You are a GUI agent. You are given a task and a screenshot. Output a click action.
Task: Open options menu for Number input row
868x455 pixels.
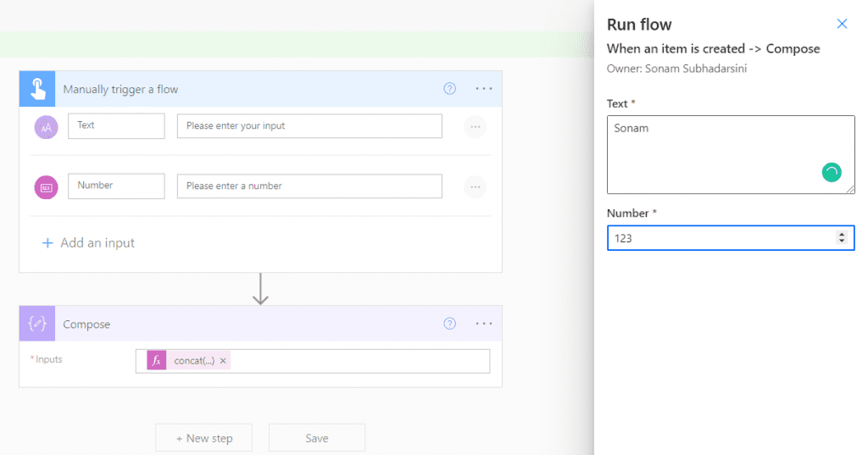pos(475,187)
